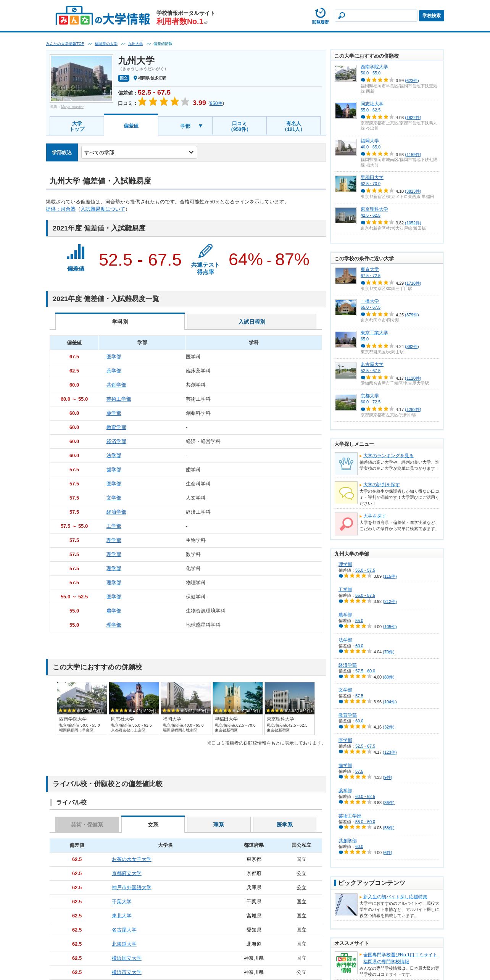
Task: Click the 国立 badge under university name
Action: point(123,78)
